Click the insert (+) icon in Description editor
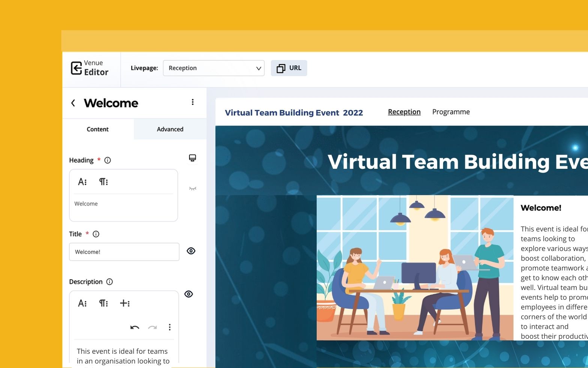 [125, 303]
